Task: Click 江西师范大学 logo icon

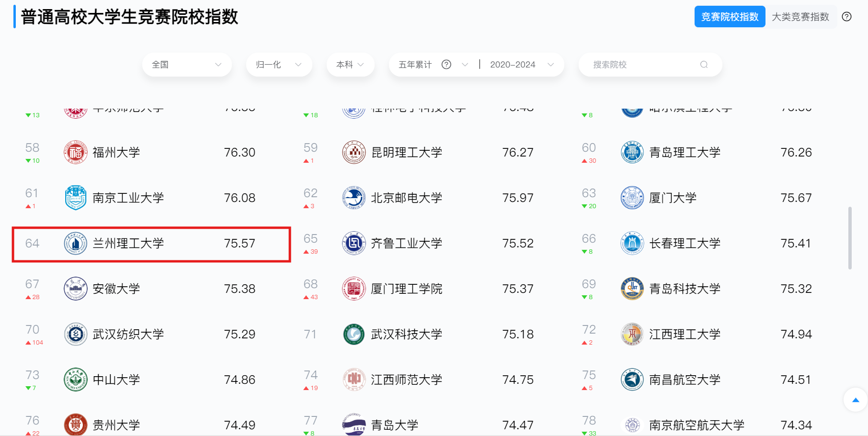Action: (354, 380)
